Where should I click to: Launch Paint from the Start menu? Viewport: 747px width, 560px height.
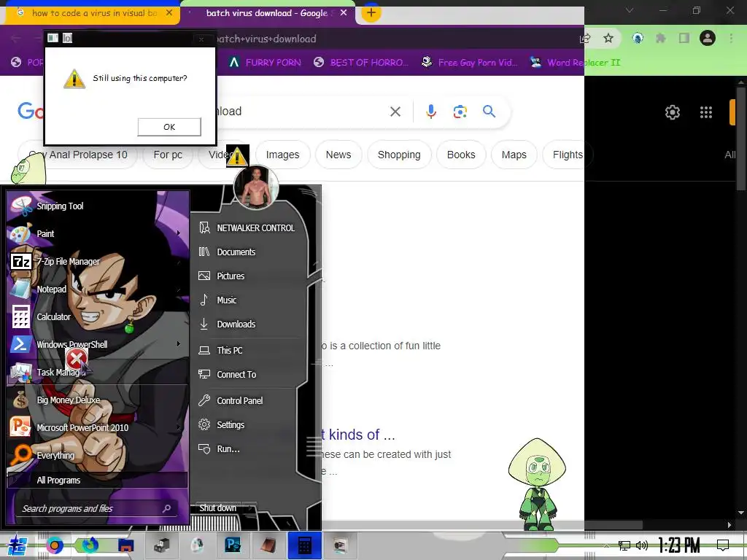click(x=97, y=234)
